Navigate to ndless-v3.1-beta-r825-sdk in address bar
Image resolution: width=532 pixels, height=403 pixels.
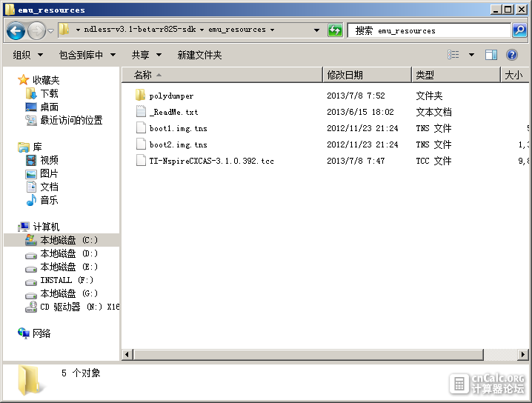[x=140, y=30]
